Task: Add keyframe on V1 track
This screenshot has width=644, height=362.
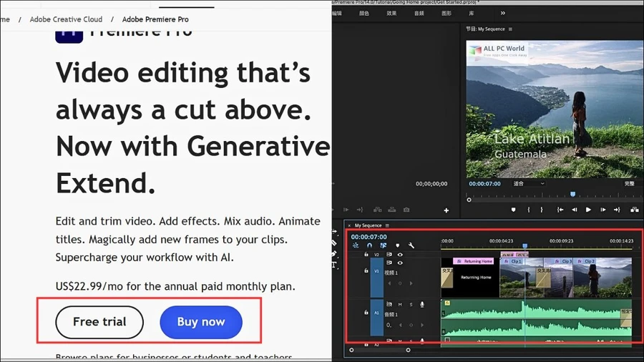Action: coord(400,283)
